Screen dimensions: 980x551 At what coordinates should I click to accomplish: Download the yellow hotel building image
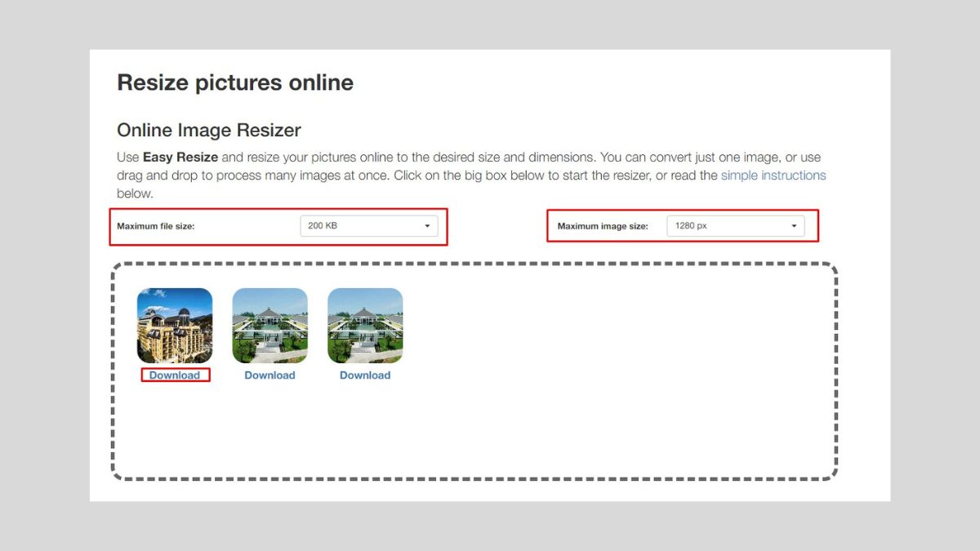tap(175, 375)
